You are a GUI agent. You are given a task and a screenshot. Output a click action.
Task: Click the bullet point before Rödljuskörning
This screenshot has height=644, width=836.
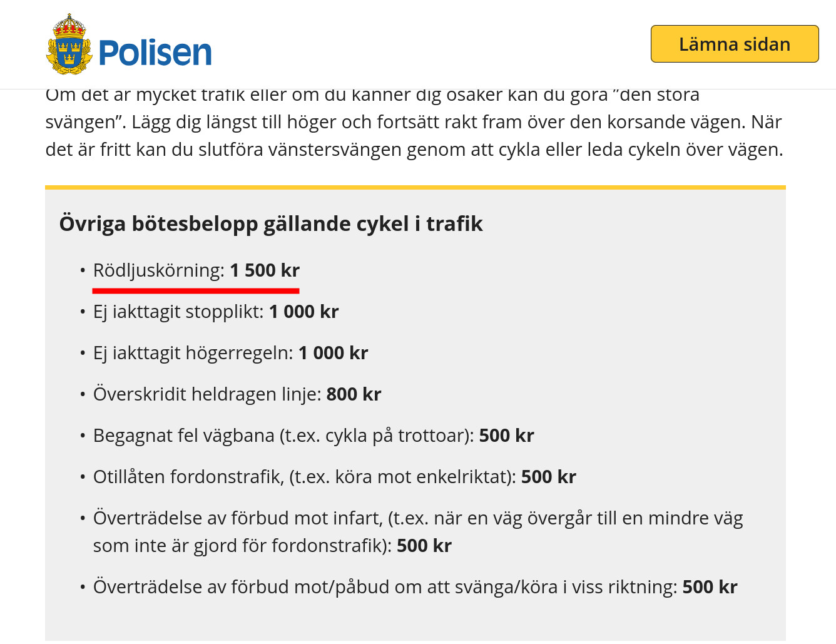[x=83, y=271]
